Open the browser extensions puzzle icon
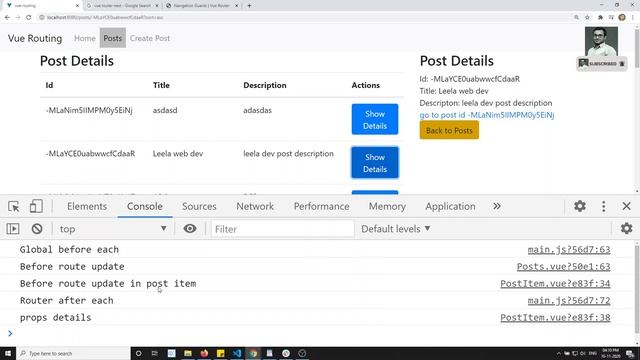Image resolution: width=640 pixels, height=360 pixels. (x=600, y=17)
